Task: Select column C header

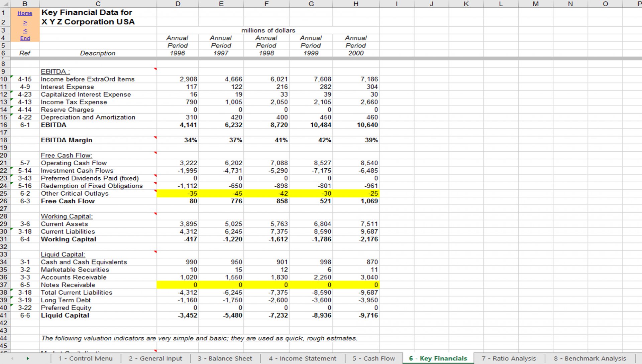Action: tap(98, 4)
